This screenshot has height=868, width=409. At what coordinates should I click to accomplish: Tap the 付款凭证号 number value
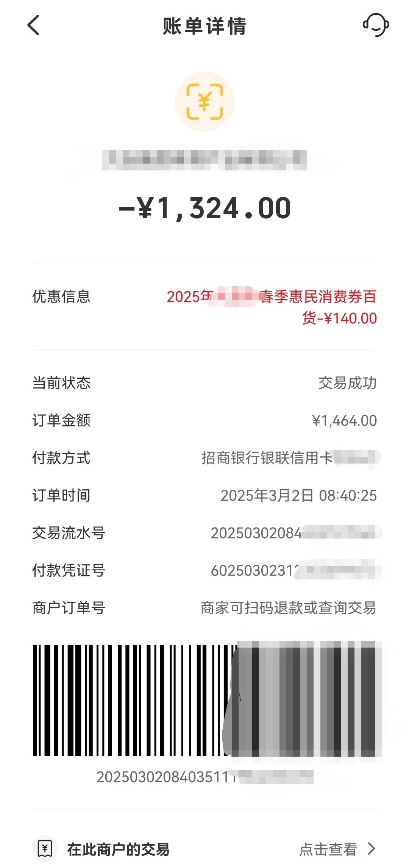coord(296,570)
